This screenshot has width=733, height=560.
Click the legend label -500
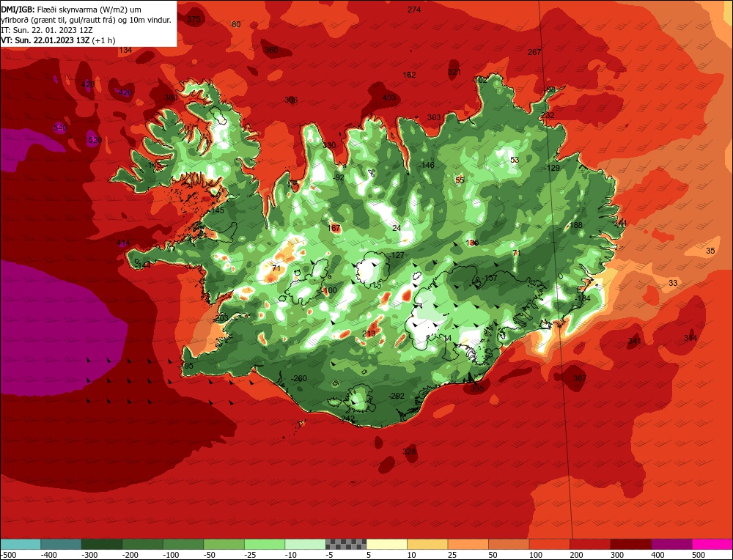pos(8,555)
